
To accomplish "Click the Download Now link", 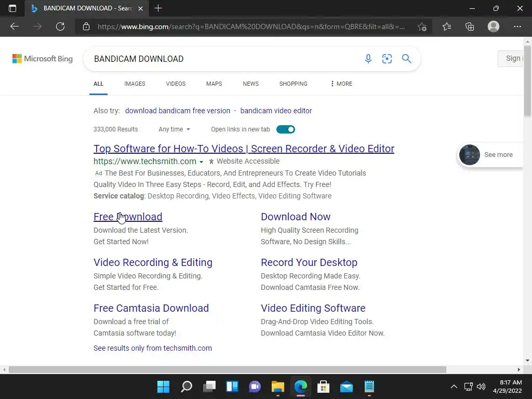I will pyautogui.click(x=296, y=217).
